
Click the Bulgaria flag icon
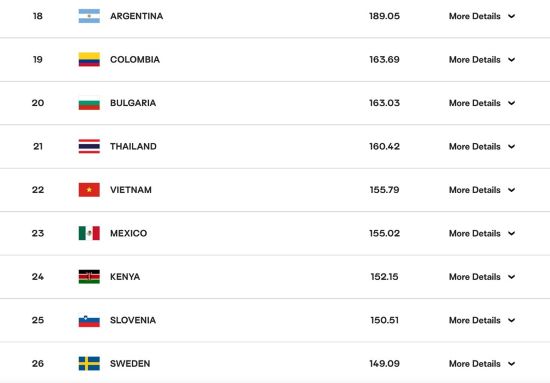coord(89,103)
